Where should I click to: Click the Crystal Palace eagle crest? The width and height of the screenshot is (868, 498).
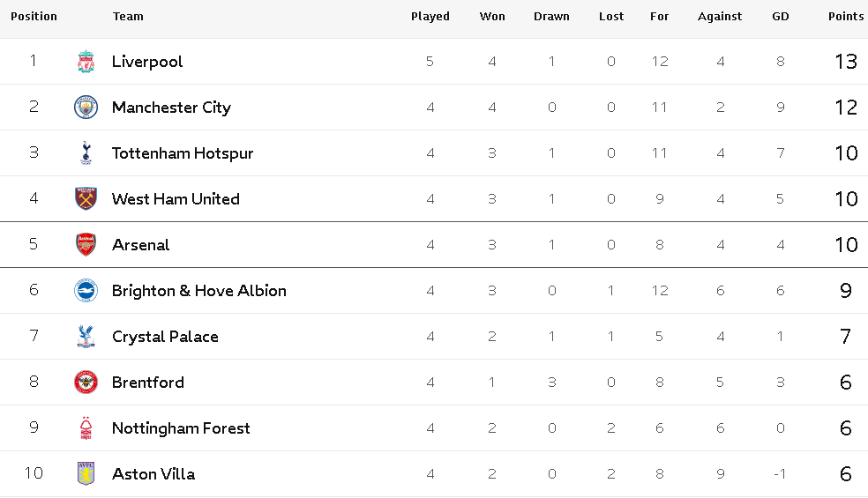coord(86,337)
